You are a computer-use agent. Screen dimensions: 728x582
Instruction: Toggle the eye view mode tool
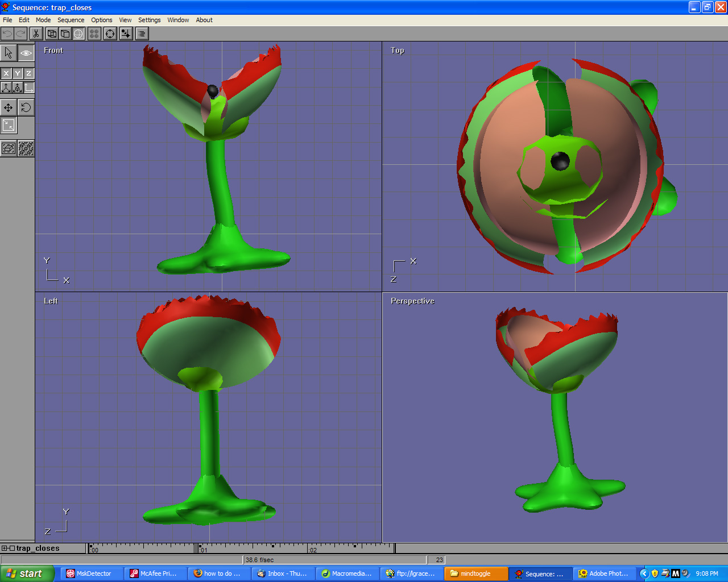pyautogui.click(x=26, y=53)
